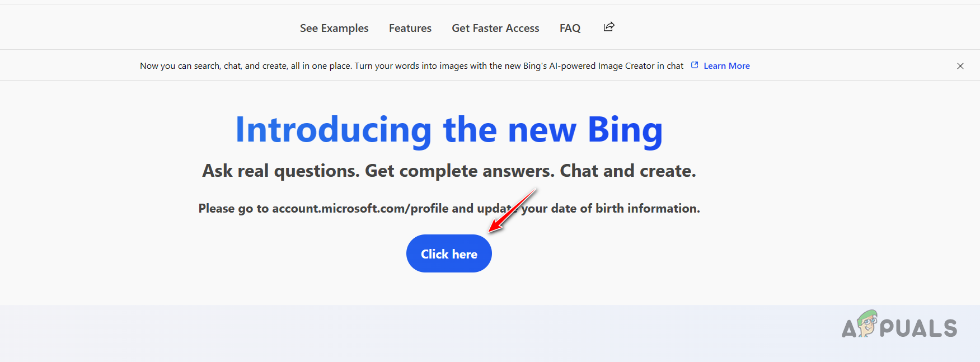
Task: Open the See Examples section
Action: click(334, 27)
